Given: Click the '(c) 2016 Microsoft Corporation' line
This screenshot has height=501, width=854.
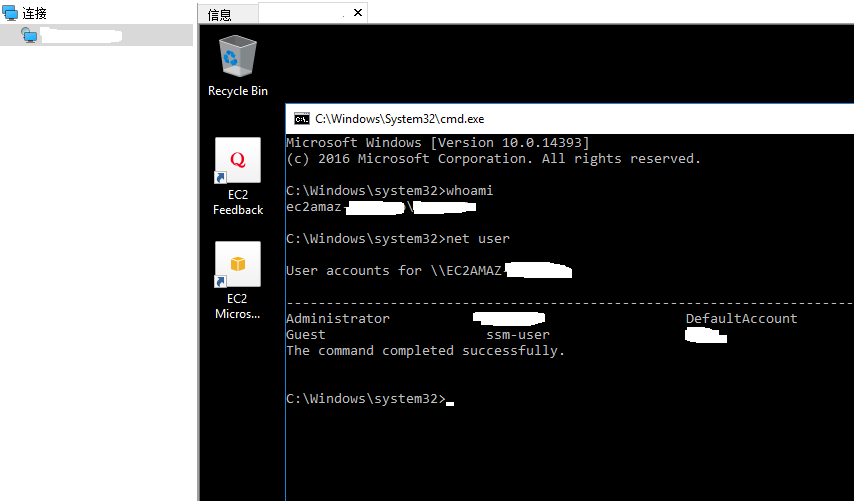Looking at the screenshot, I should (493, 158).
